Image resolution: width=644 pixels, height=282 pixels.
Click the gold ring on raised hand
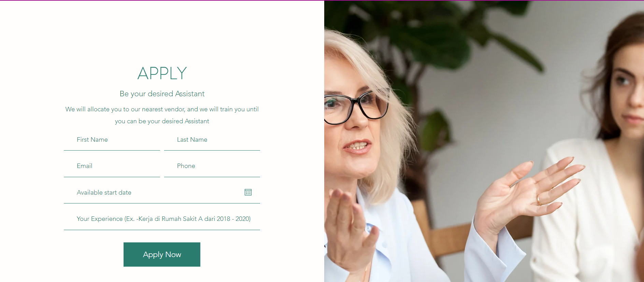[x=539, y=200]
